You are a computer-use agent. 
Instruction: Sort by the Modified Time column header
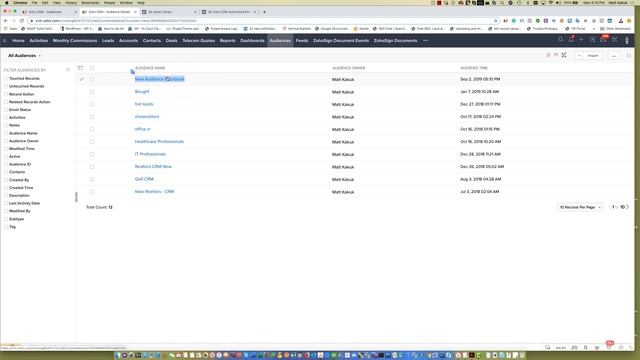[474, 68]
